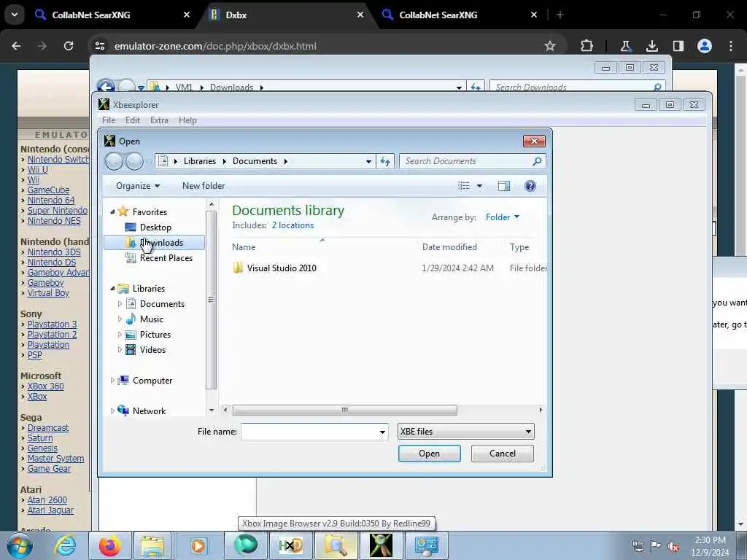This screenshot has height=560, width=747.
Task: Click the horizontal scrollbar in file list
Action: (x=344, y=410)
